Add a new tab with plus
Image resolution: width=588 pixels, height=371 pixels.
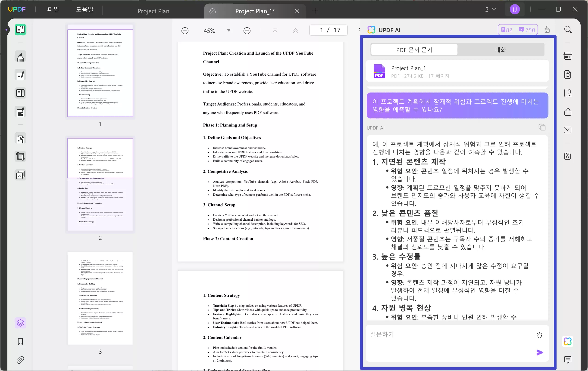pos(315,11)
